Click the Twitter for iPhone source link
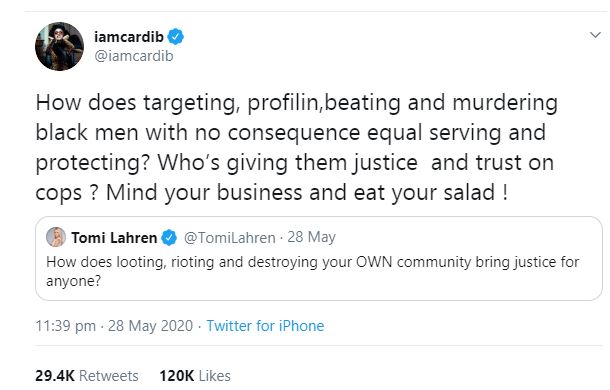This screenshot has width=610, height=390. [x=265, y=326]
